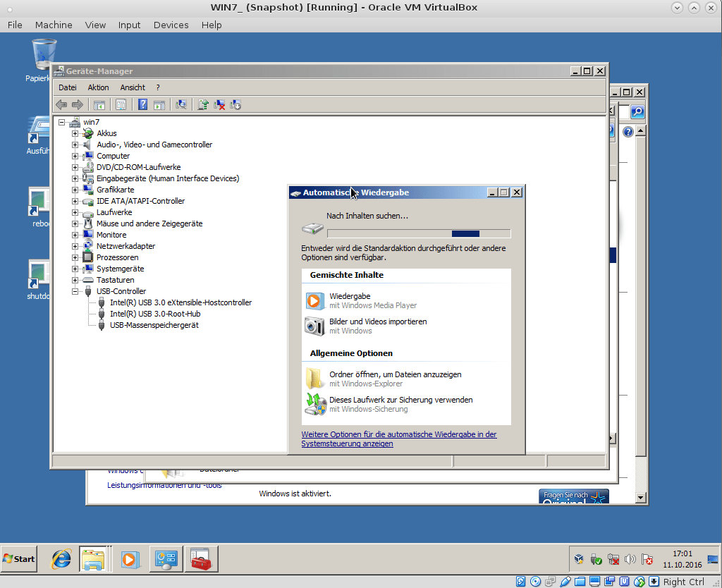Screen dimensions: 722x588
Task: Open Internet Explorer from the taskbar
Action: [x=61, y=559]
